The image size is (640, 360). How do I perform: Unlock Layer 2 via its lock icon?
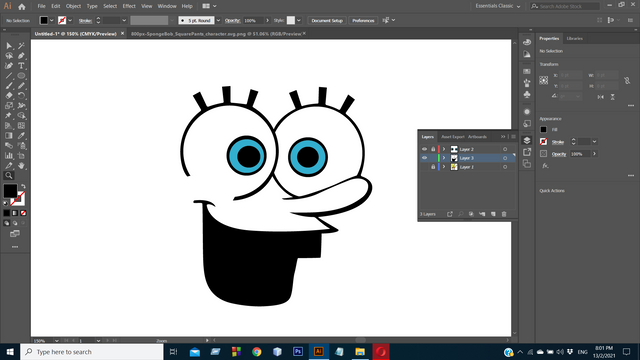[x=433, y=149]
